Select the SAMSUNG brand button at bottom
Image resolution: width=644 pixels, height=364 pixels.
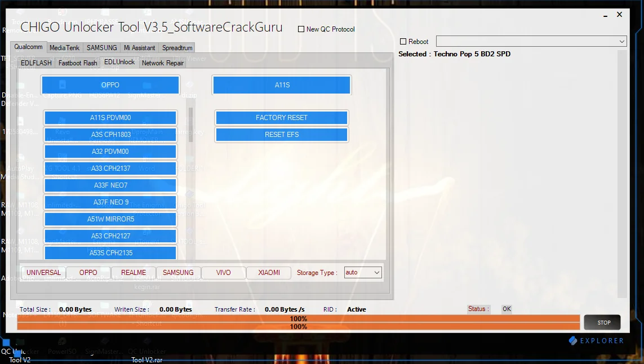(178, 273)
